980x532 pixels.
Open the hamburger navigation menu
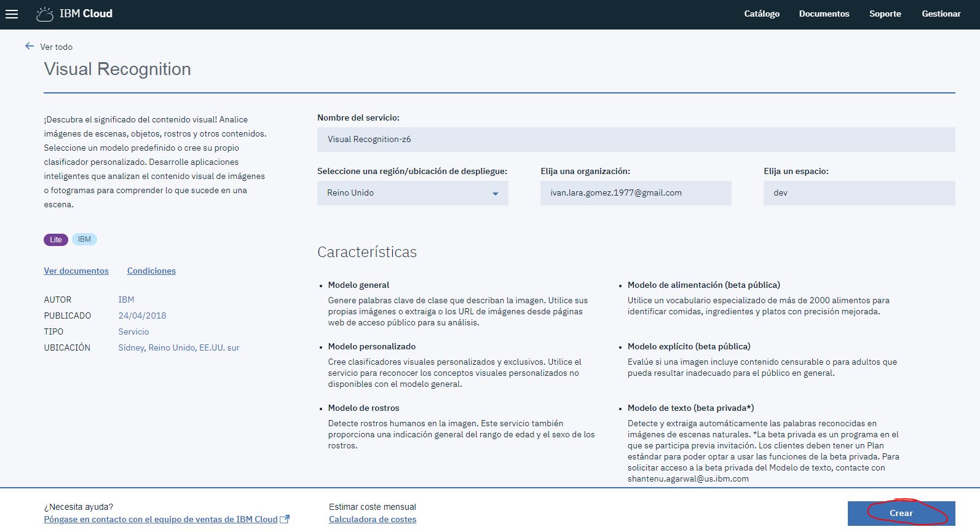click(11, 14)
